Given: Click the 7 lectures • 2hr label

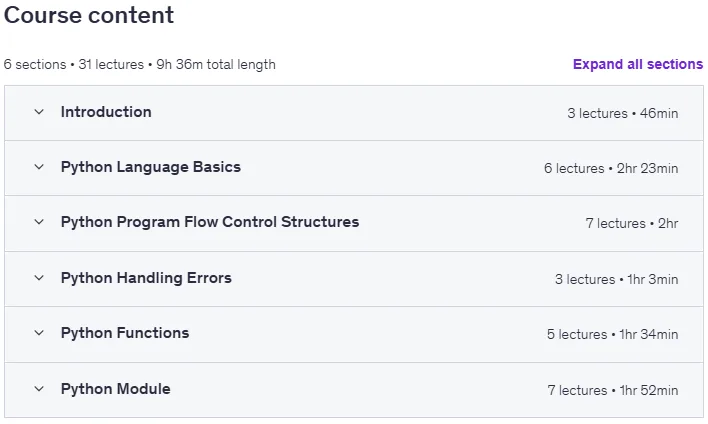Looking at the screenshot, I should (x=632, y=224).
